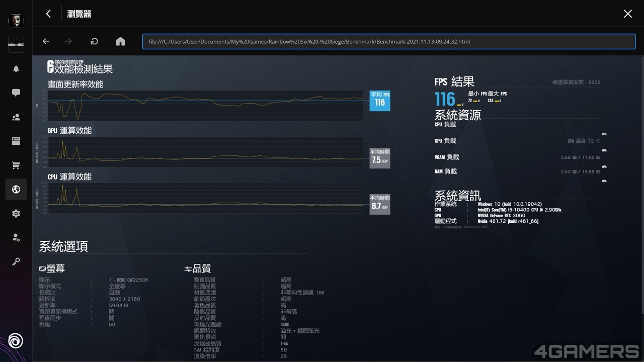This screenshot has width=644, height=362.
Task: Click the display value 1 - BENQ GW2250H
Action: [128, 280]
